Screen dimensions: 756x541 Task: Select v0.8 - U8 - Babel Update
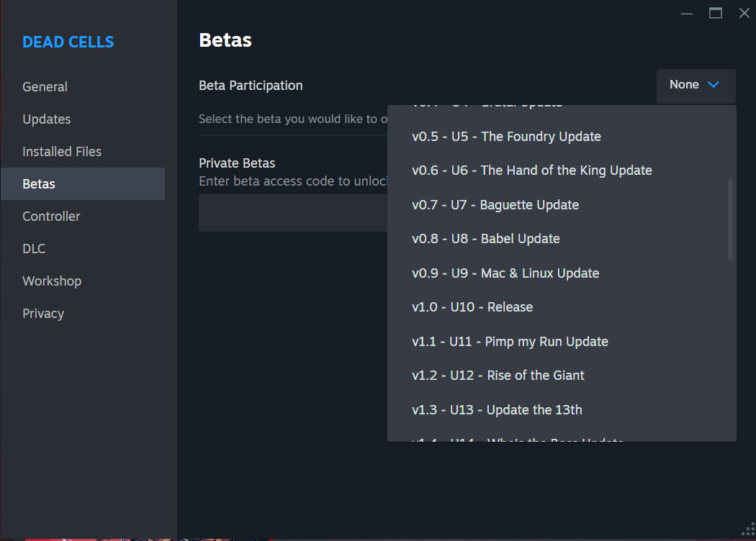point(486,239)
